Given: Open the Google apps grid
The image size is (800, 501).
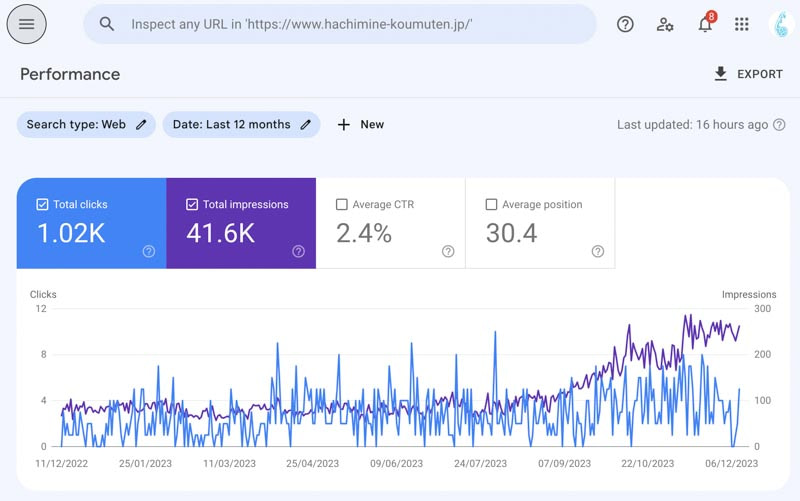Looking at the screenshot, I should 742,24.
